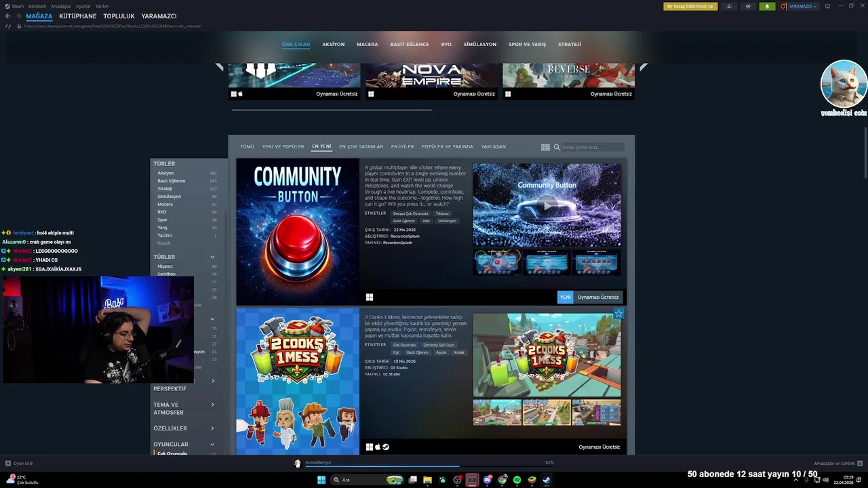The height and width of the screenshot is (488, 868).
Task: Go forward with the navigation forward arrow
Action: click(x=18, y=16)
